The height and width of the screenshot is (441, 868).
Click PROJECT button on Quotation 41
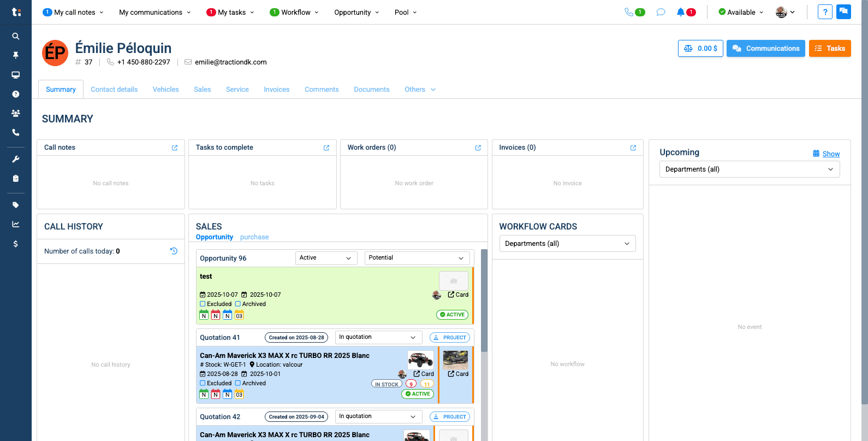coord(450,338)
